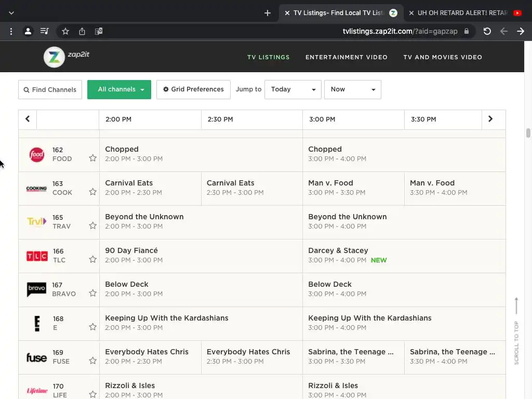The image size is (532, 399).
Task: Open Rizzoli & Isles 2:00 PM listing
Action: (x=201, y=387)
